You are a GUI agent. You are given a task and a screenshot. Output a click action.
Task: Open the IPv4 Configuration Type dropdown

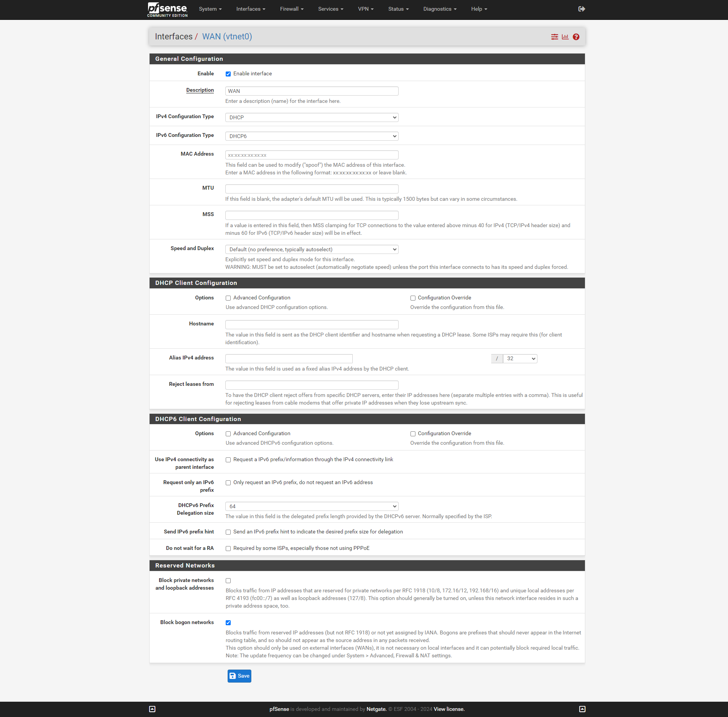click(x=311, y=117)
